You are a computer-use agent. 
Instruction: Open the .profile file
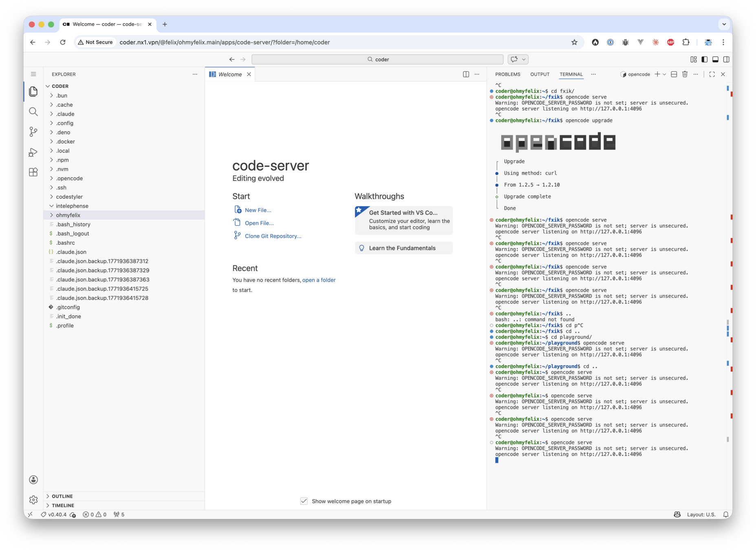(124, 326)
